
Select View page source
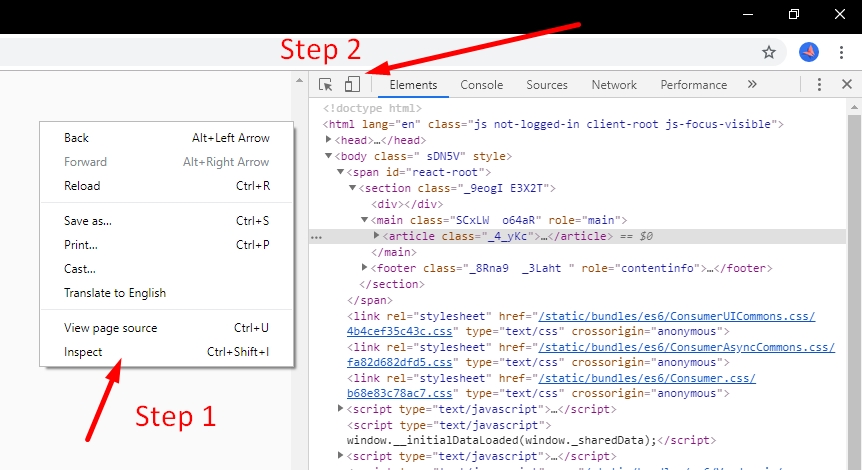coord(167,328)
